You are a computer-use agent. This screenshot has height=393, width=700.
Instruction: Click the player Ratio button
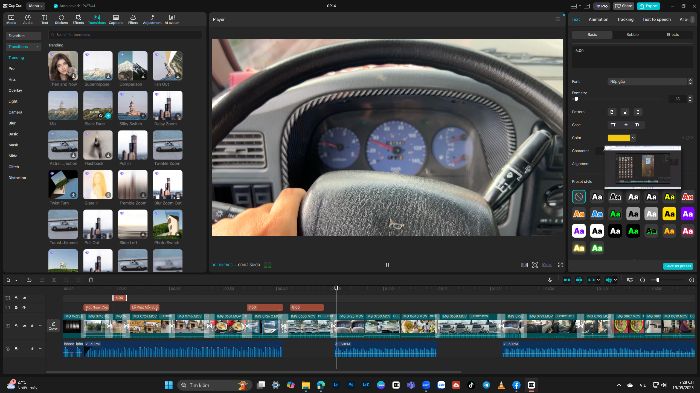click(546, 265)
